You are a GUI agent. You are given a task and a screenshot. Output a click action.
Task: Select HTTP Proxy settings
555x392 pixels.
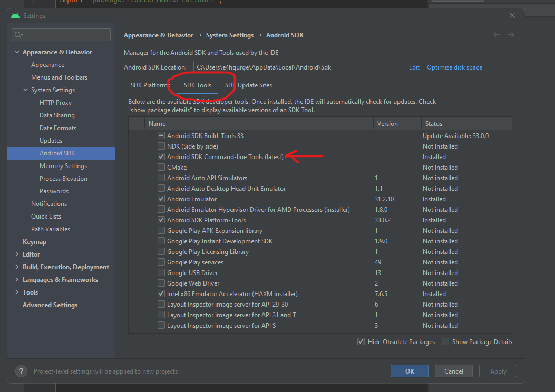(x=55, y=103)
